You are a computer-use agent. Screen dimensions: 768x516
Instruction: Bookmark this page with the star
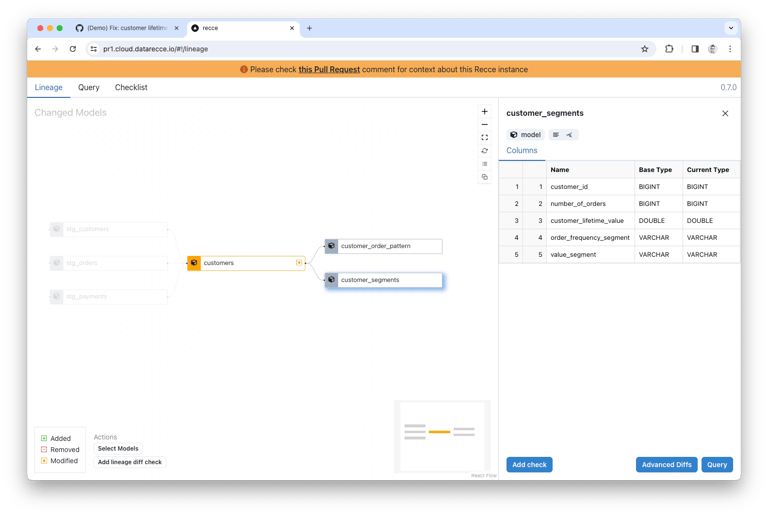[x=645, y=49]
